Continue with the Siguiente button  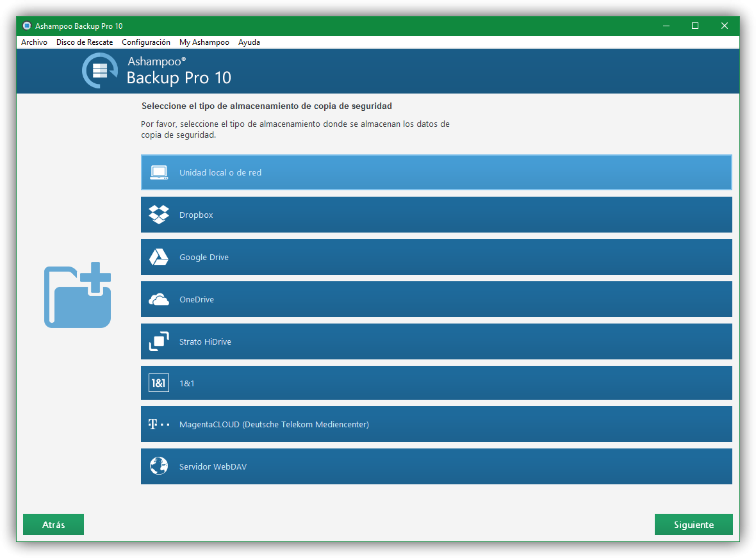pos(694,525)
